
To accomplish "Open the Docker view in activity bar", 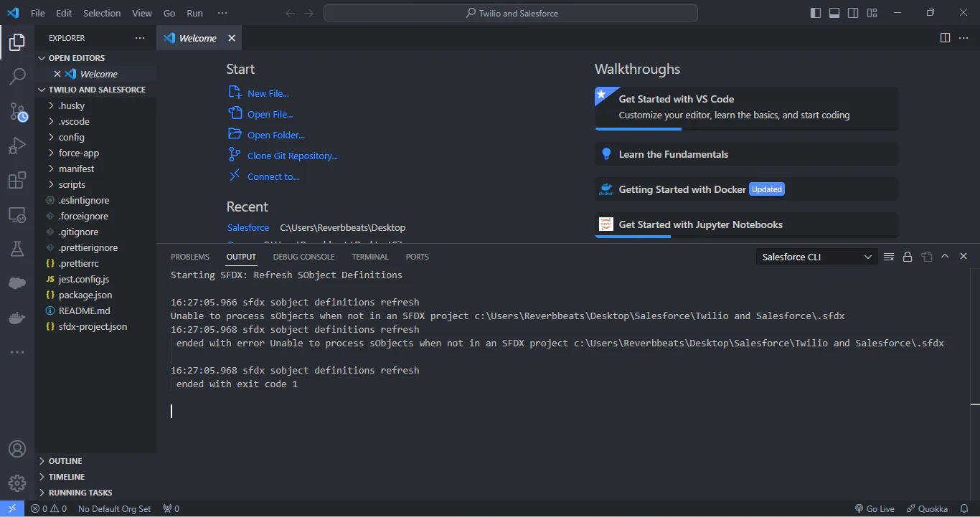I will [17, 318].
